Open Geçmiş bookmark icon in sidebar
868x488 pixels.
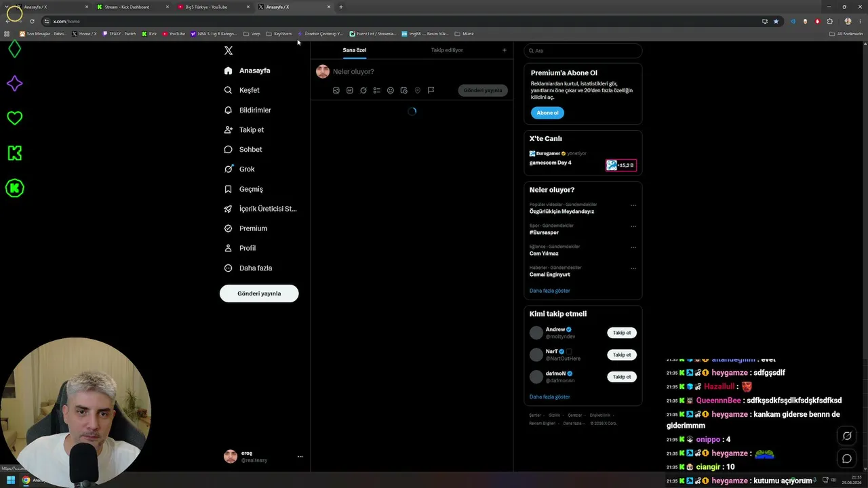coord(228,189)
